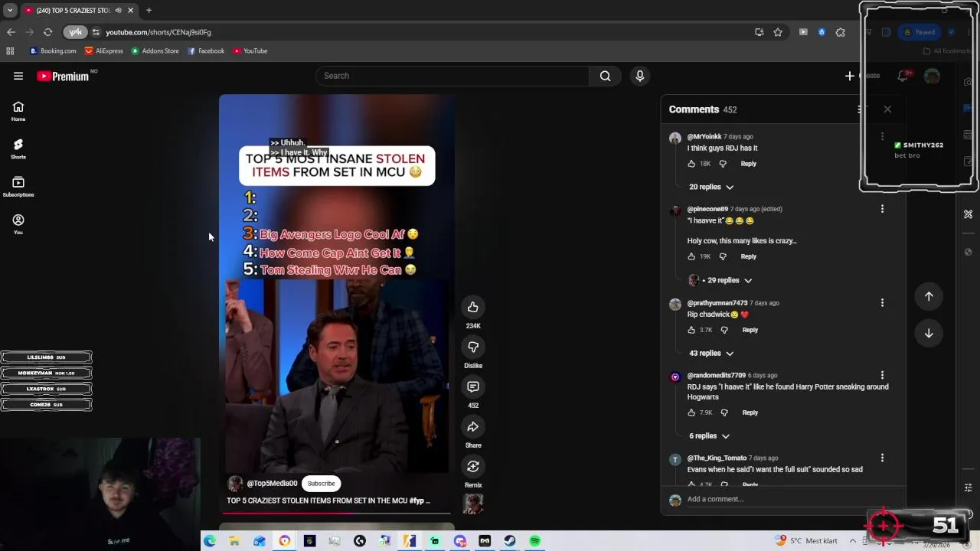Toggle the VPN badge in address bar
This screenshot has width=980, height=551.
point(75,32)
